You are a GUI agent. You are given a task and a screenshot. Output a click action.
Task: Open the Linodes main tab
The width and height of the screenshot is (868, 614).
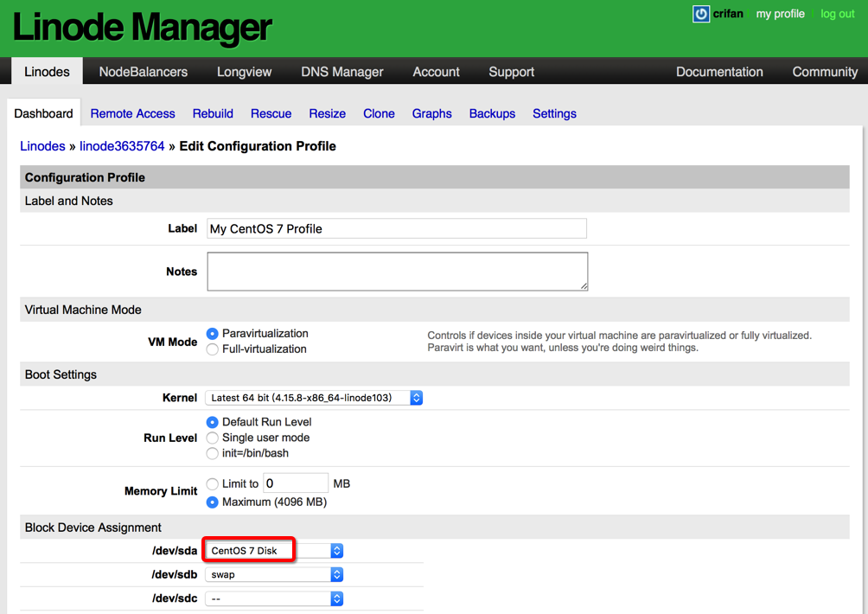click(47, 72)
